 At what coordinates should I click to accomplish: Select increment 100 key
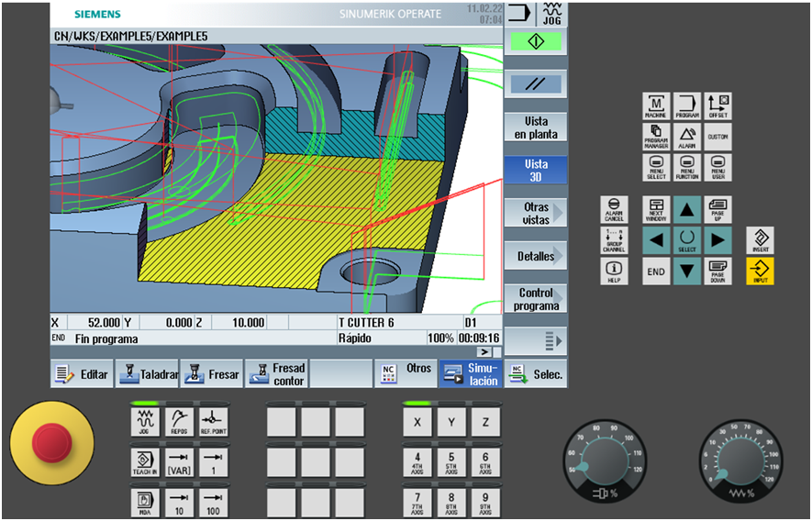click(214, 503)
